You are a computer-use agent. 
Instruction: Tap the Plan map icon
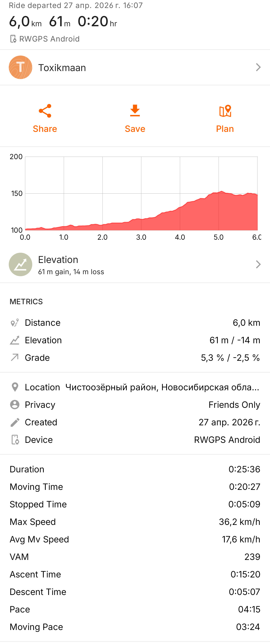[225, 111]
